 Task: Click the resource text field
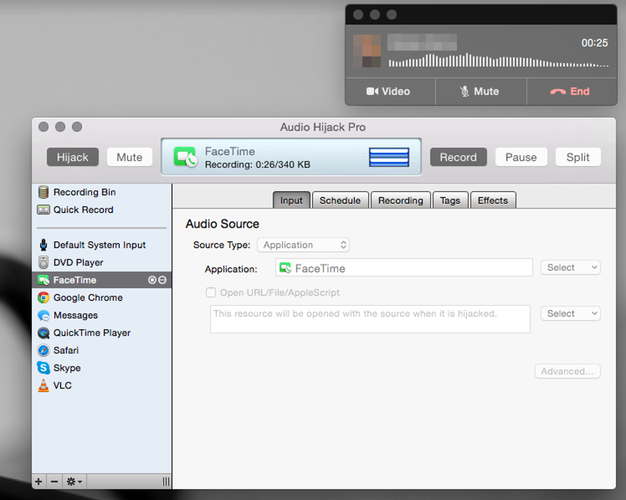click(370, 319)
